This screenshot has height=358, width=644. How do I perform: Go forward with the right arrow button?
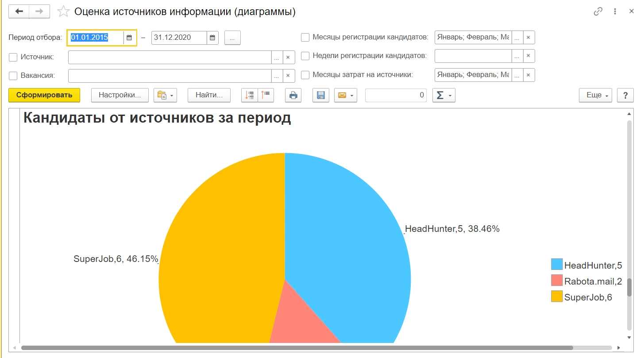click(x=39, y=12)
